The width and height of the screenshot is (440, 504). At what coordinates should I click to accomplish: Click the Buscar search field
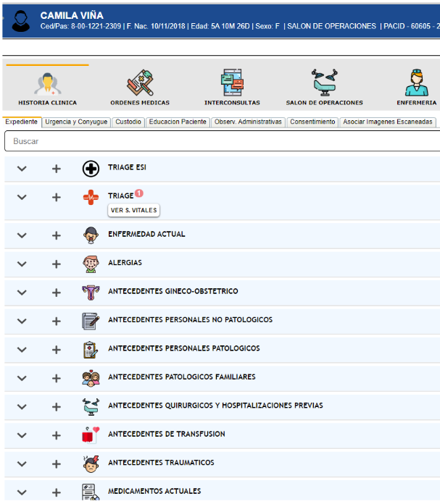click(217, 141)
